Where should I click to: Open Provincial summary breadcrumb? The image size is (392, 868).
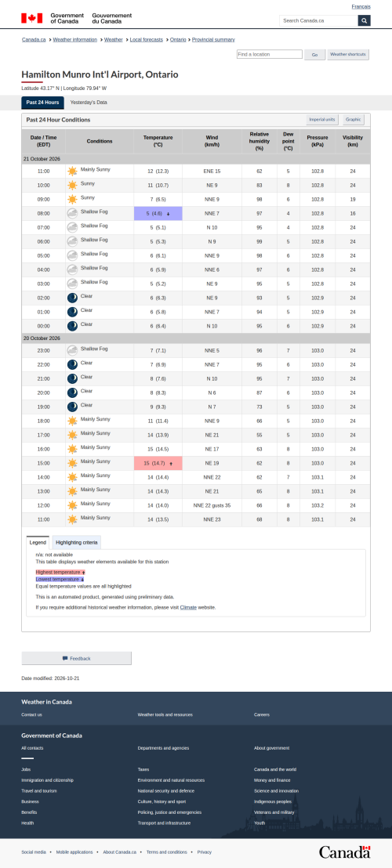(213, 40)
